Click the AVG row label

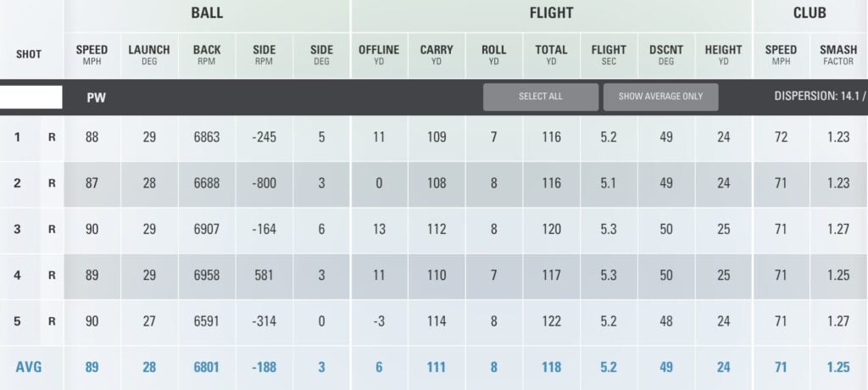(28, 368)
